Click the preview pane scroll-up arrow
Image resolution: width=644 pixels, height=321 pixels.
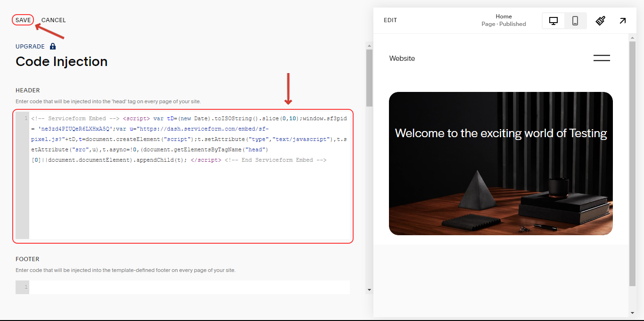click(632, 37)
